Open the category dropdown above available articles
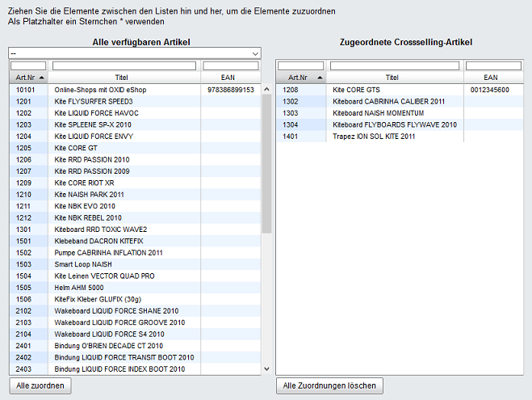 tap(134, 53)
